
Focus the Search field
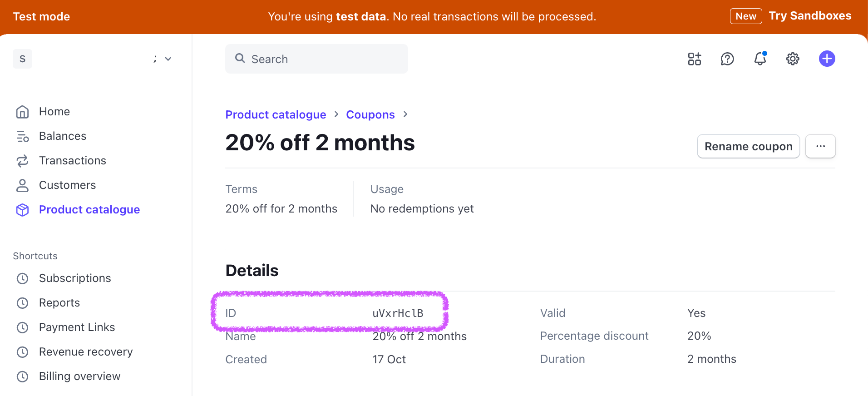tap(316, 59)
